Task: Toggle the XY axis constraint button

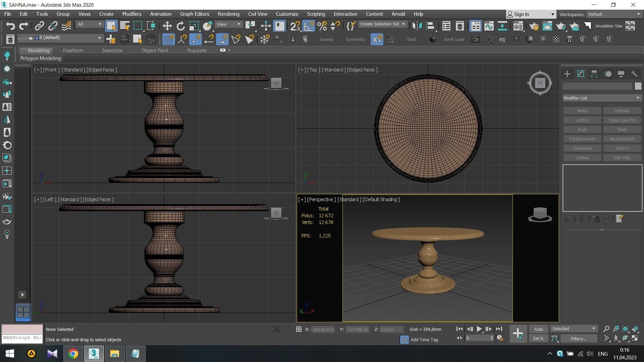Action: pos(377,40)
